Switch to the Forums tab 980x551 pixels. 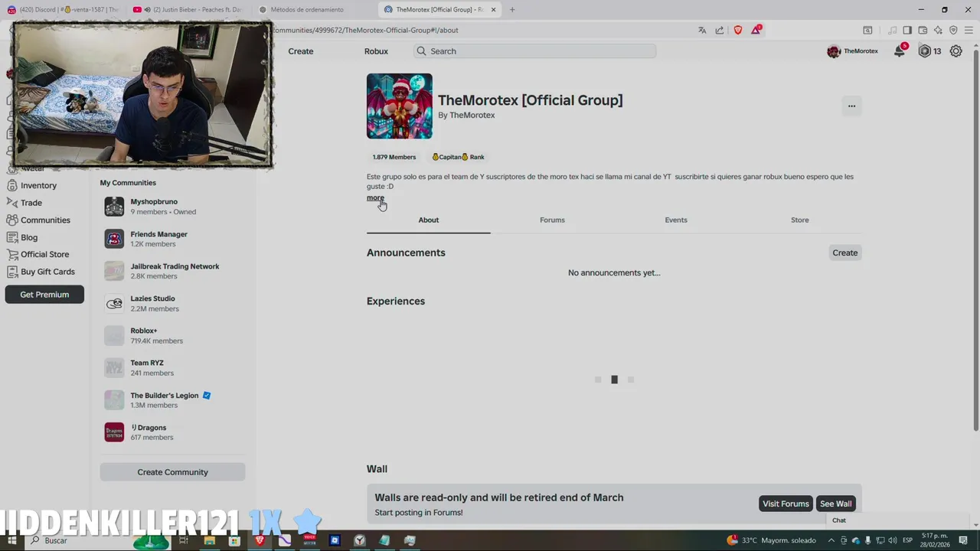(552, 220)
